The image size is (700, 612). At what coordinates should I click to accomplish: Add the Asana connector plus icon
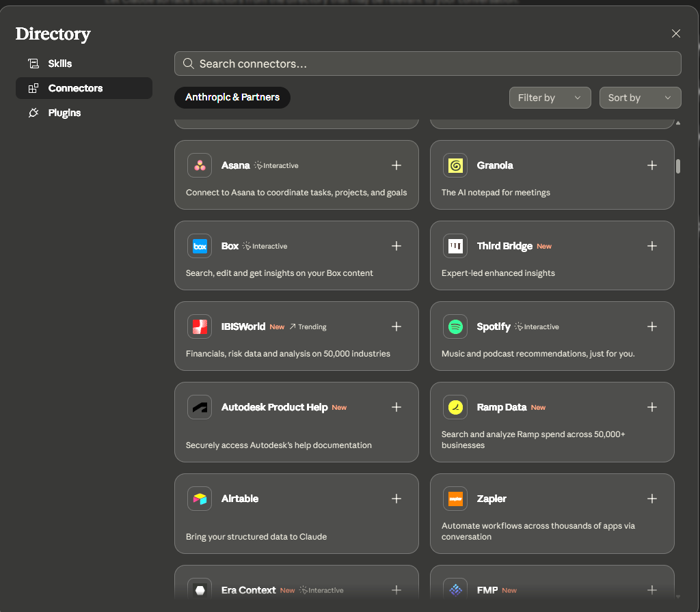tap(396, 165)
